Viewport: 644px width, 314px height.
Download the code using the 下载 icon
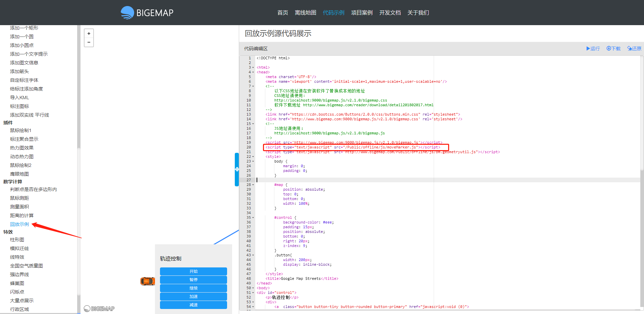pyautogui.click(x=613, y=49)
